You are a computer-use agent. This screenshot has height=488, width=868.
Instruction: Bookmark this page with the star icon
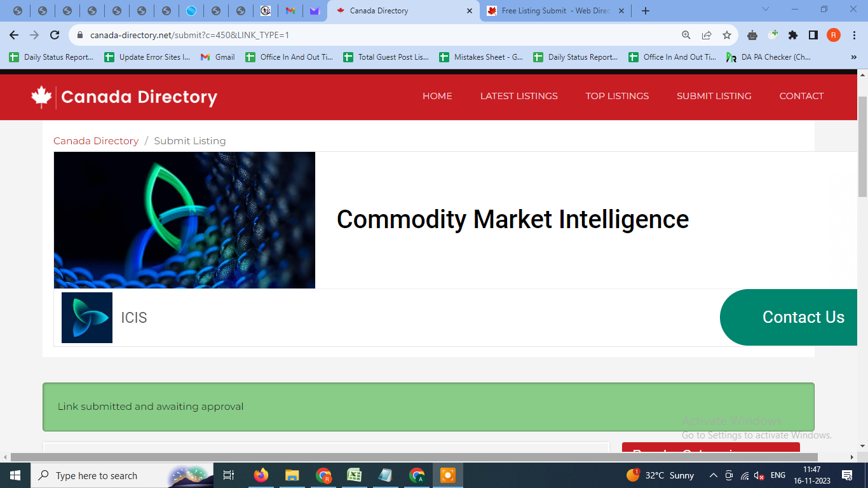727,35
